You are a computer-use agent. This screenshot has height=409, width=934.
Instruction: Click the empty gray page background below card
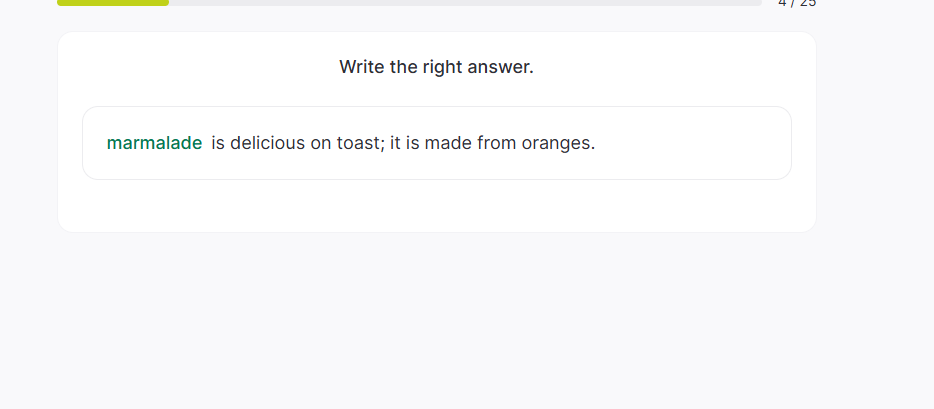(x=436, y=320)
